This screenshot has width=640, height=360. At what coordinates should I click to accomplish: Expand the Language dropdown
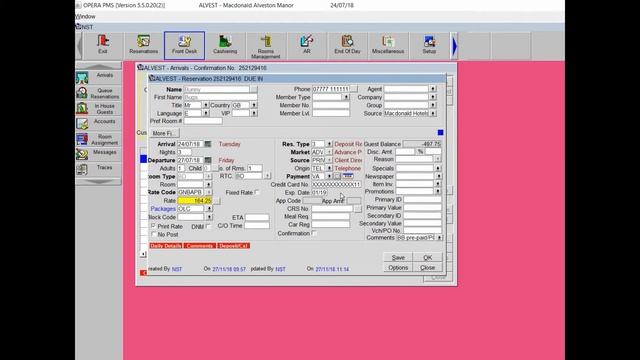[206, 113]
